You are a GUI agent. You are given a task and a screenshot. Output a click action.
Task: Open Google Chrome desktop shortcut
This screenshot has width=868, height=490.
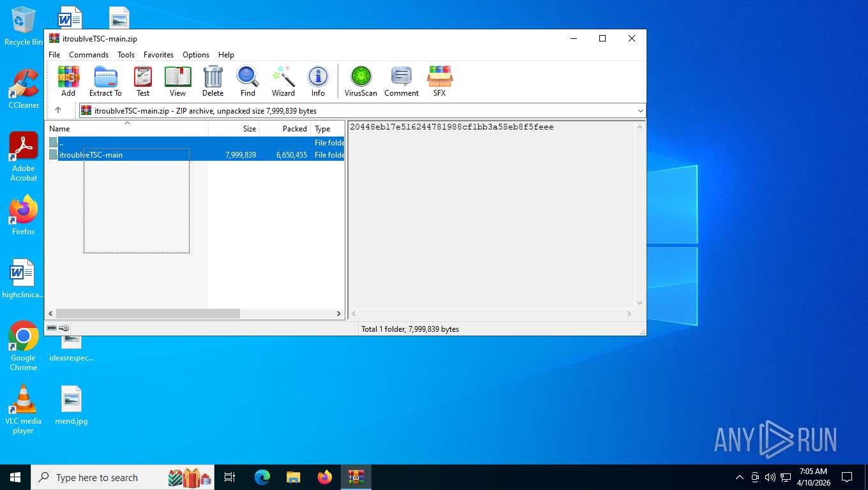(24, 346)
